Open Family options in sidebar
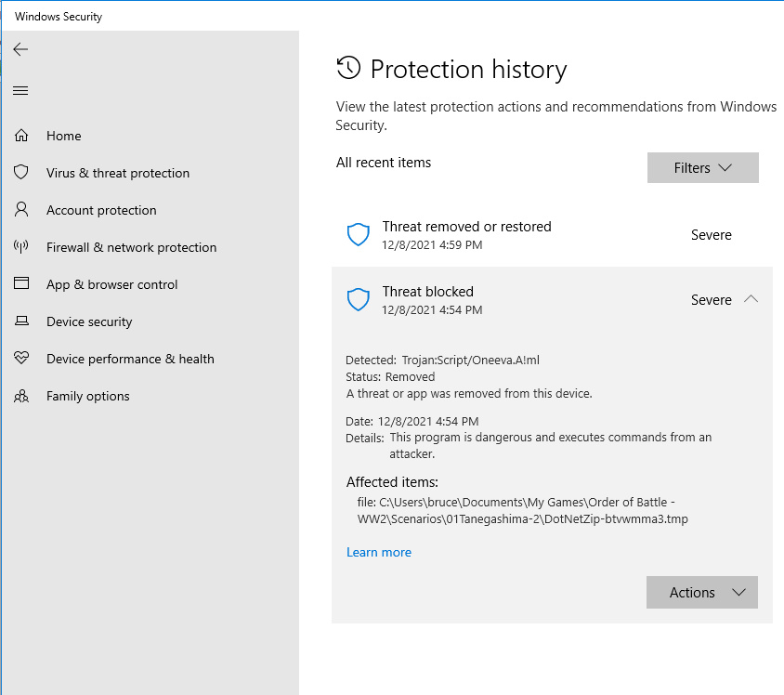Screen dimensions: 784x695 (88, 396)
